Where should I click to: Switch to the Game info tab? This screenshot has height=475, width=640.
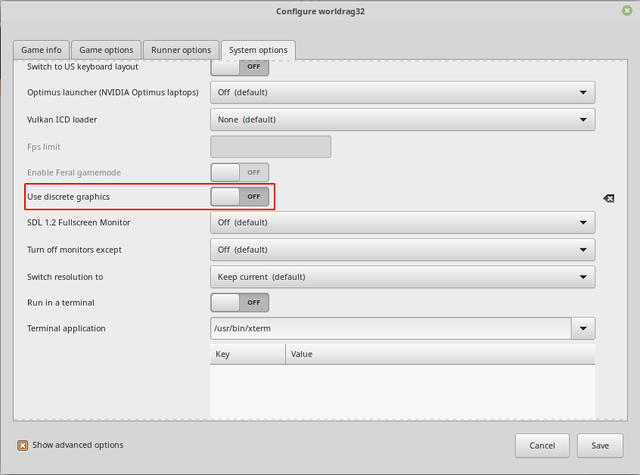coord(41,50)
